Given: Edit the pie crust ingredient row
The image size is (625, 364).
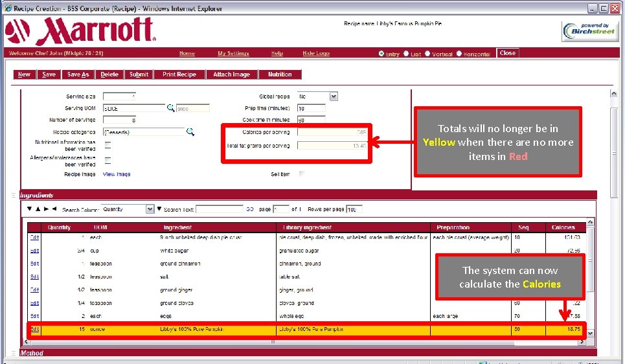Looking at the screenshot, I should pyautogui.click(x=35, y=237).
